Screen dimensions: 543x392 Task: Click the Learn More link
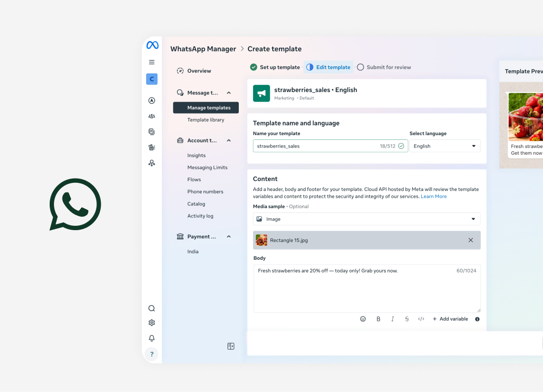point(434,197)
